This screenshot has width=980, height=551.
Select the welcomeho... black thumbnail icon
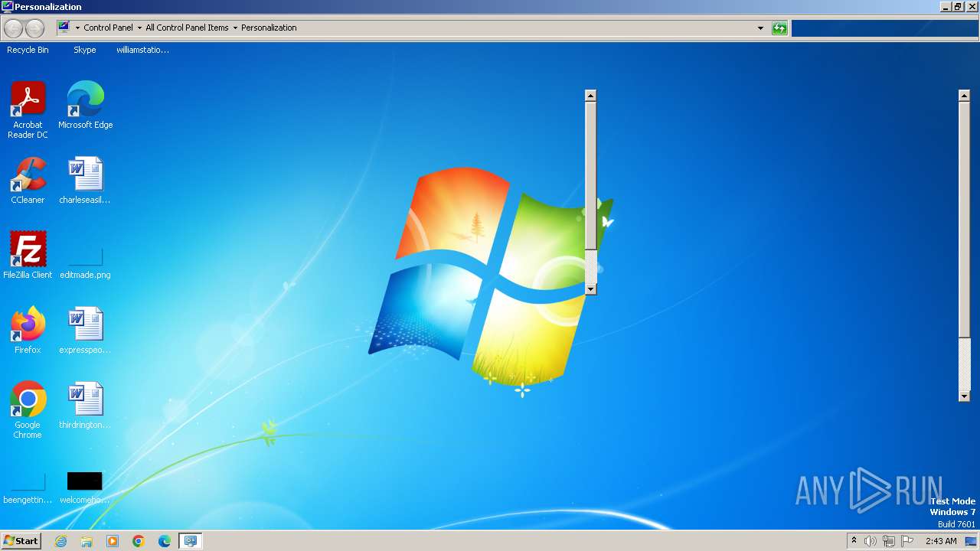[x=85, y=488]
